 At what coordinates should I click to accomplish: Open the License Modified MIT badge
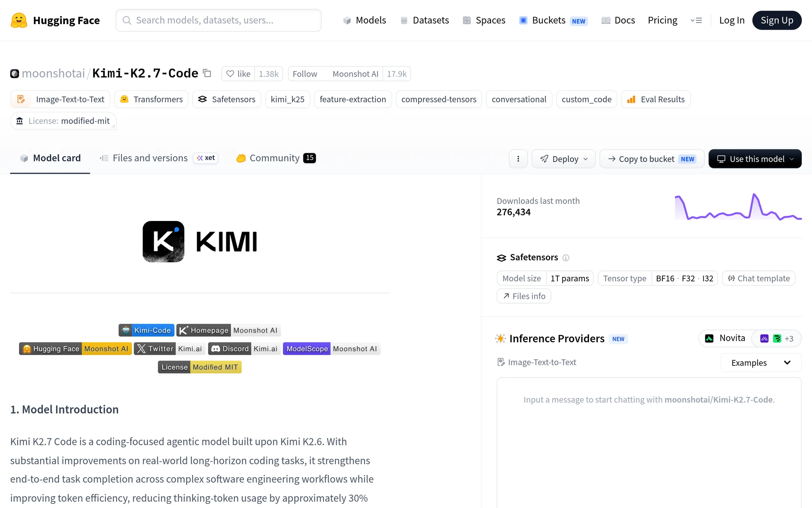click(x=200, y=367)
